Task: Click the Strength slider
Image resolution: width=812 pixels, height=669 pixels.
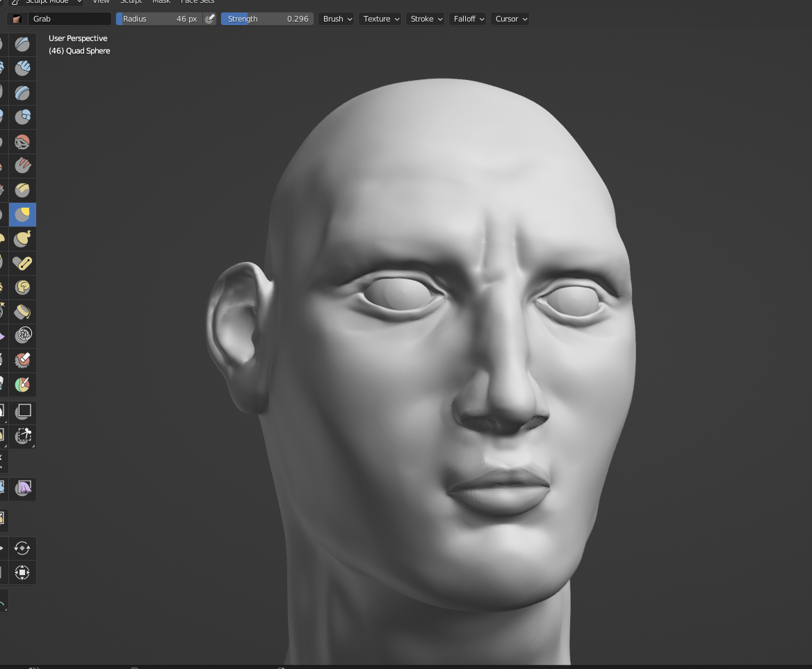Action: coord(267,19)
